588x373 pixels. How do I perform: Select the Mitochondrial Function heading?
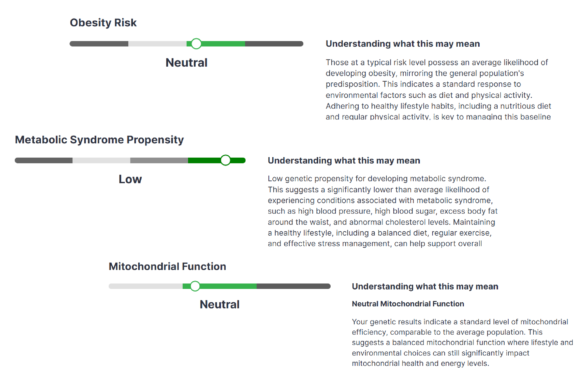click(167, 267)
